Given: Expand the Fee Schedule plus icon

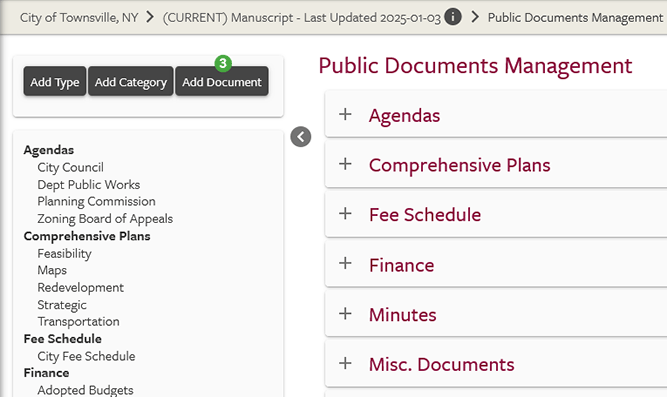Looking at the screenshot, I should pos(345,213).
